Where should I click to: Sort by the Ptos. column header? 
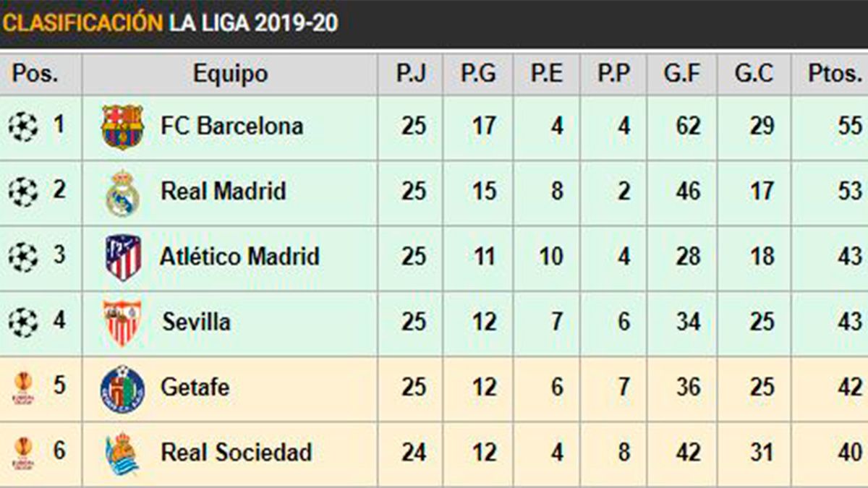(835, 74)
